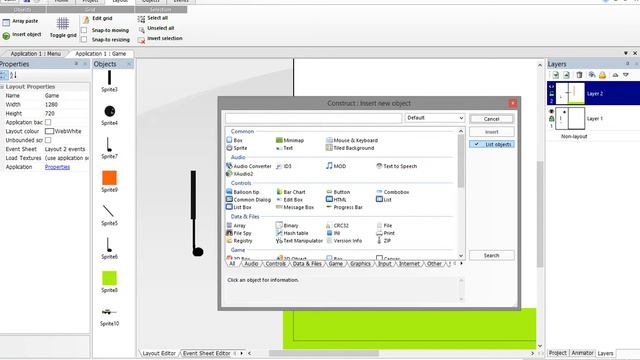Click Select all in the ribbon
This screenshot has height=360, width=640.
[153, 18]
